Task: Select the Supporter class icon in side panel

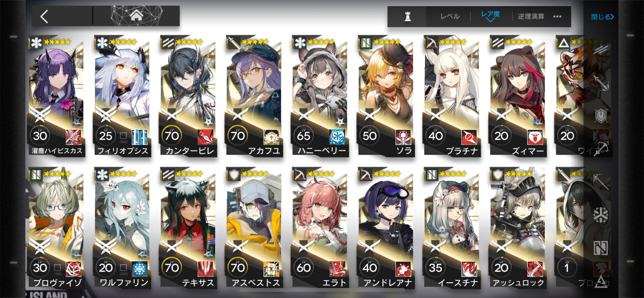Action: pos(601,248)
